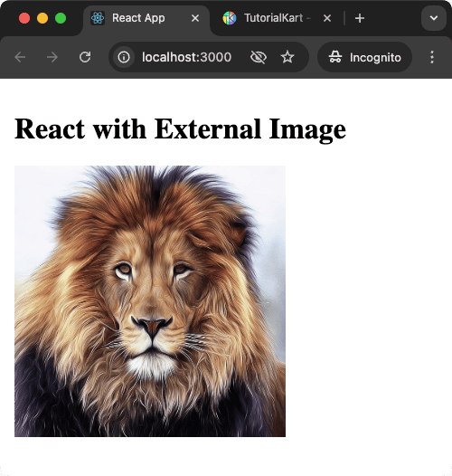Image resolution: width=452 pixels, height=476 pixels.
Task: Click the crossed-out eye tracking protection icon
Action: coord(259,57)
